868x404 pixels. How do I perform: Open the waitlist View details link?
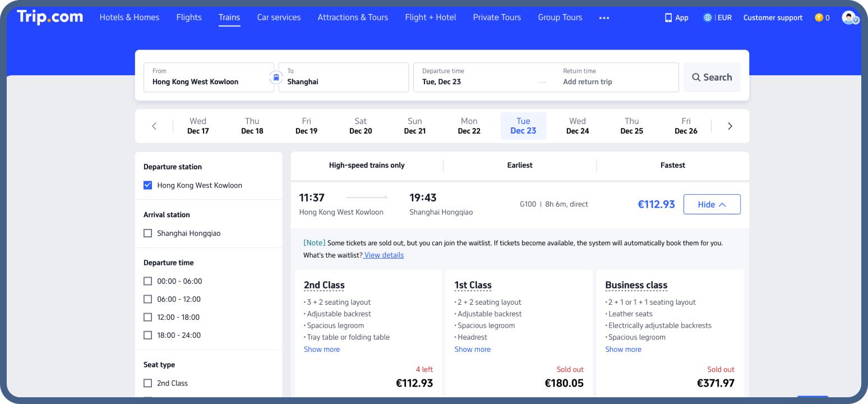[x=384, y=255]
